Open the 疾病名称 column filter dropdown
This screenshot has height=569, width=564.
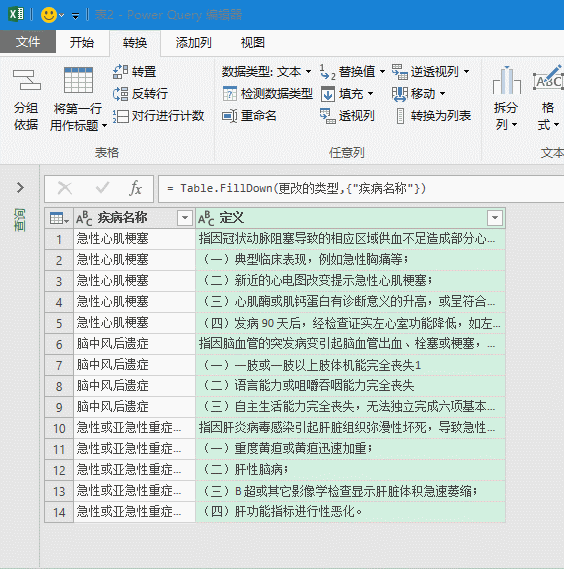[185, 218]
